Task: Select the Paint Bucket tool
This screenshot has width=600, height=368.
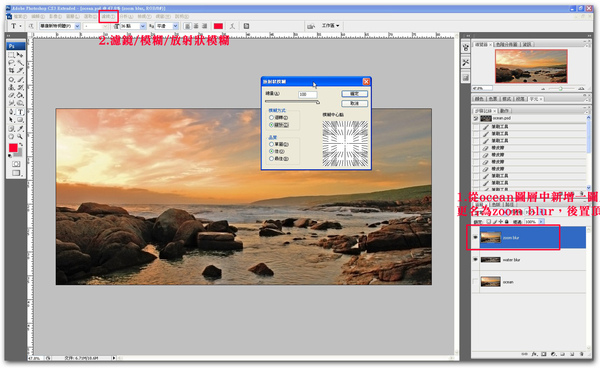Action: point(20,95)
